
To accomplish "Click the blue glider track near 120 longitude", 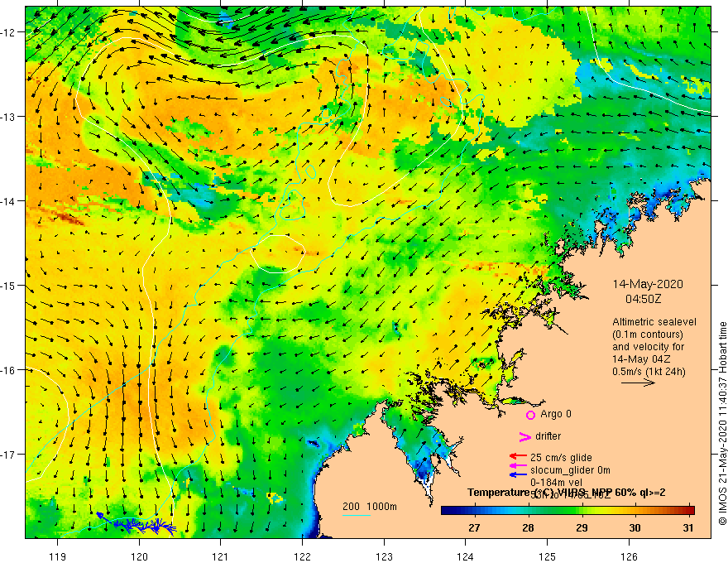I will 136,523.
